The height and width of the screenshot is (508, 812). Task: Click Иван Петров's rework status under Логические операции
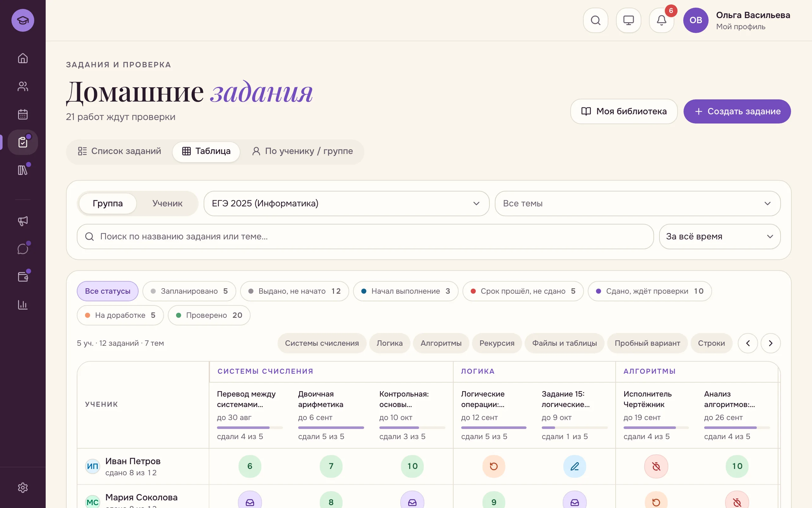[494, 466]
